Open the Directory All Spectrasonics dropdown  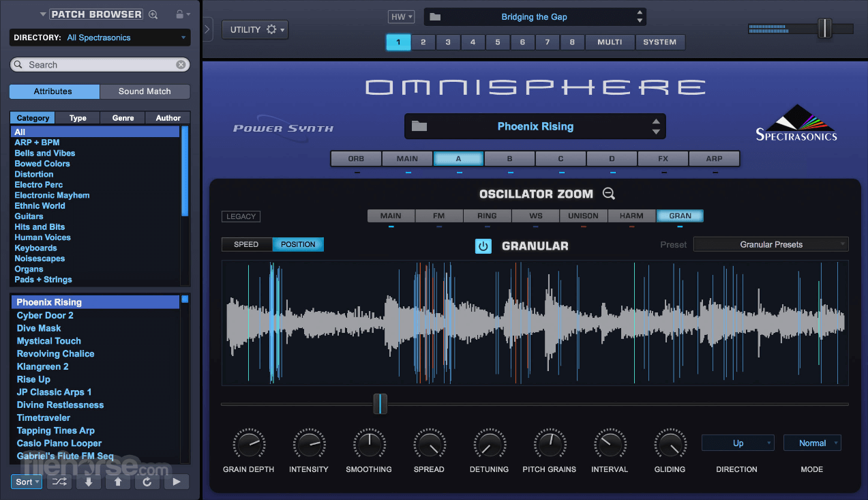[x=100, y=38]
